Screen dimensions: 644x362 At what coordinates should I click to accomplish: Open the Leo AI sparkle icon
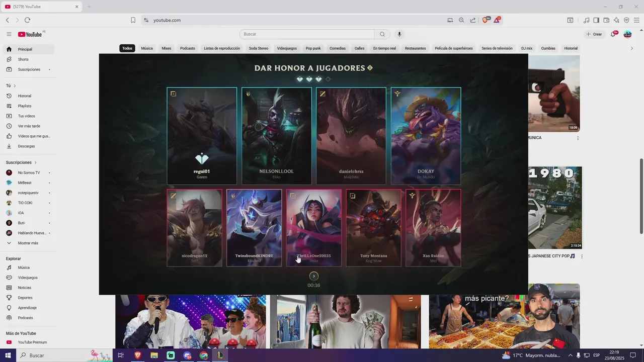[x=616, y=20]
